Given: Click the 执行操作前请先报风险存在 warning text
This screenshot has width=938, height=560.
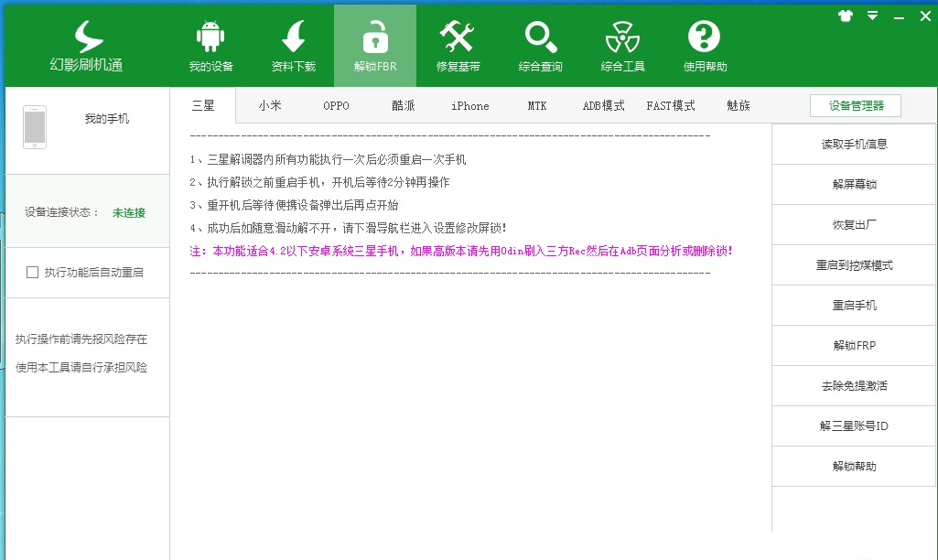Looking at the screenshot, I should pos(81,339).
